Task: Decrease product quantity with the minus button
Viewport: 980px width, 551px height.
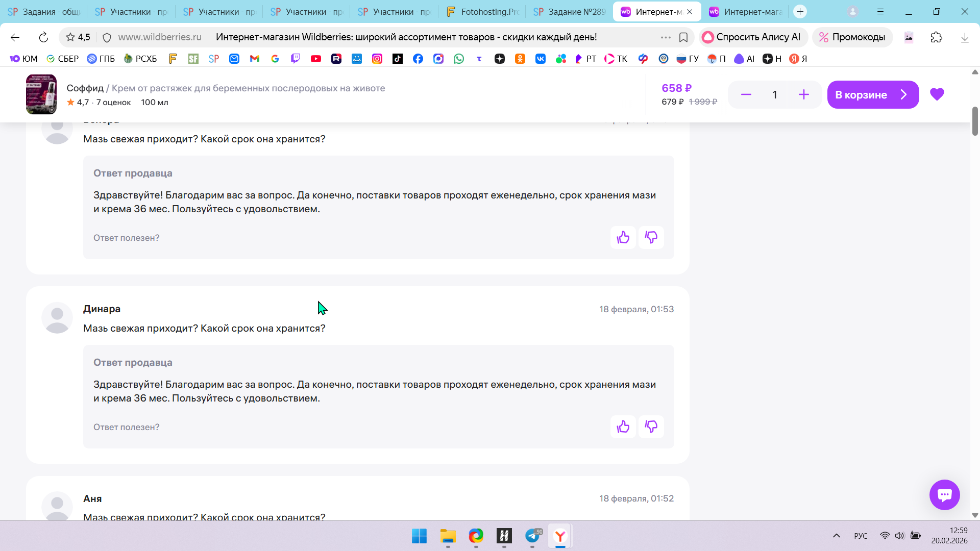Action: tap(746, 94)
